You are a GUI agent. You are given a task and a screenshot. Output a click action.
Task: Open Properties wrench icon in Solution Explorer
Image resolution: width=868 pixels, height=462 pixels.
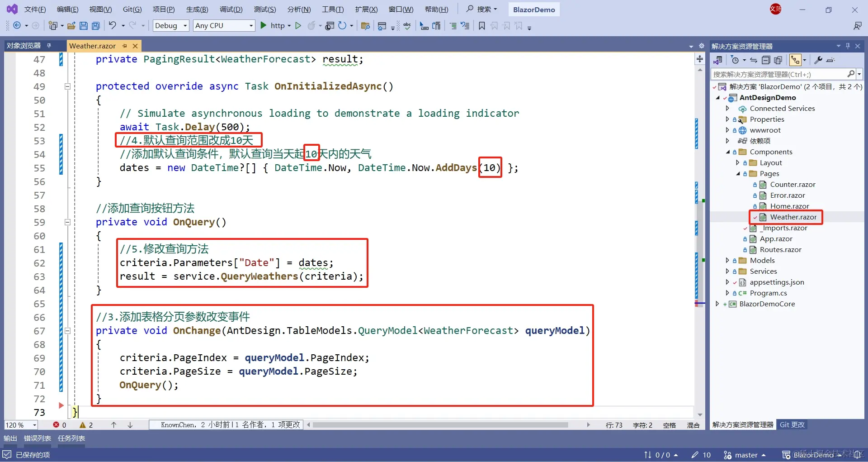click(x=818, y=60)
